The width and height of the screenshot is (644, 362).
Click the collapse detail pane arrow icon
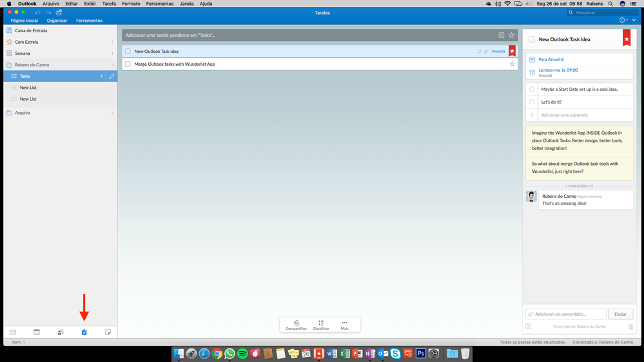529,327
